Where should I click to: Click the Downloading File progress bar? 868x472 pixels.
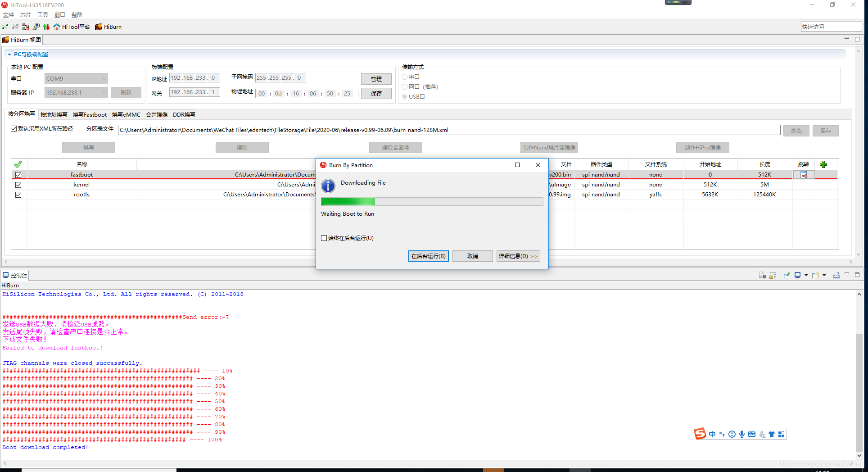click(x=432, y=201)
